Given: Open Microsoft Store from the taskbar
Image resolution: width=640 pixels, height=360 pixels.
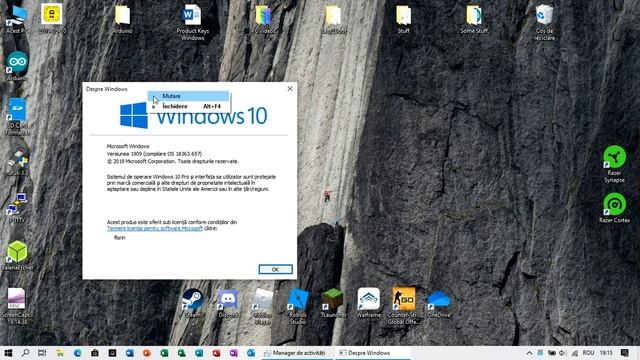Looking at the screenshot, I should pyautogui.click(x=95, y=353).
